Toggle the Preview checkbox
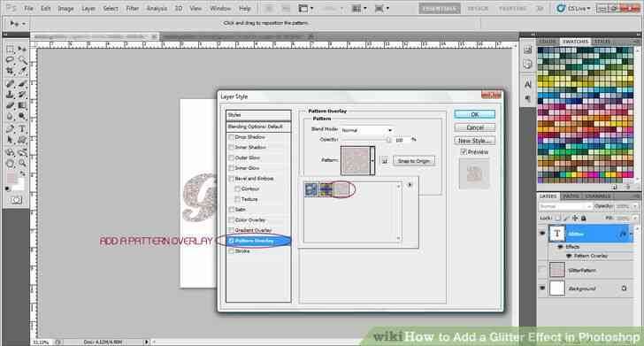644x346 pixels. (x=464, y=152)
